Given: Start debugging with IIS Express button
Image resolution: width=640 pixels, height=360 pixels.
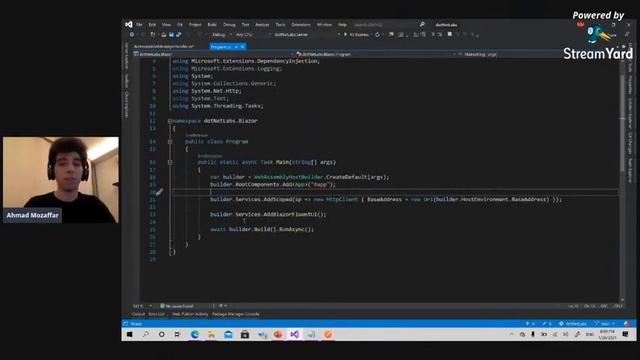Looking at the screenshot, I should (357, 35).
